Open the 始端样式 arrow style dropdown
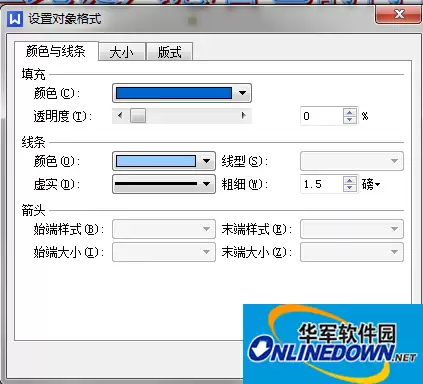This screenshot has width=423, height=384. (164, 229)
